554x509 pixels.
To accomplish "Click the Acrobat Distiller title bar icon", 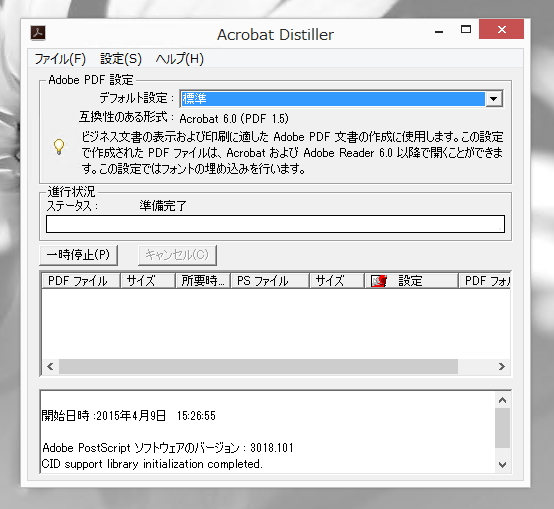I will pyautogui.click(x=38, y=33).
